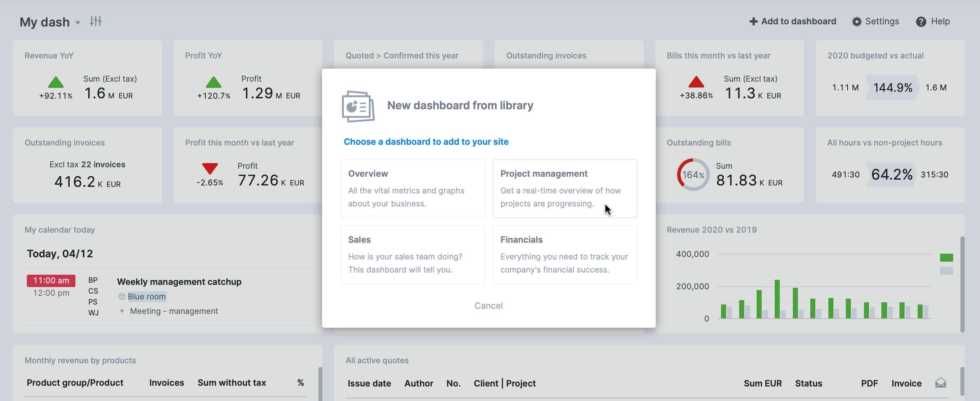Sort quotes by Sum EUR column
The image size is (980, 401).
click(x=762, y=383)
